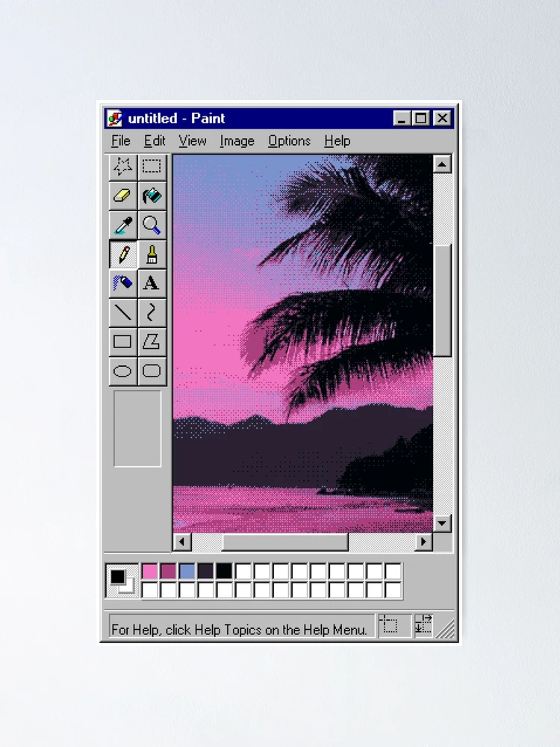Select the Free-Form Select star tool
The width and height of the screenshot is (560, 747).
click(x=123, y=167)
